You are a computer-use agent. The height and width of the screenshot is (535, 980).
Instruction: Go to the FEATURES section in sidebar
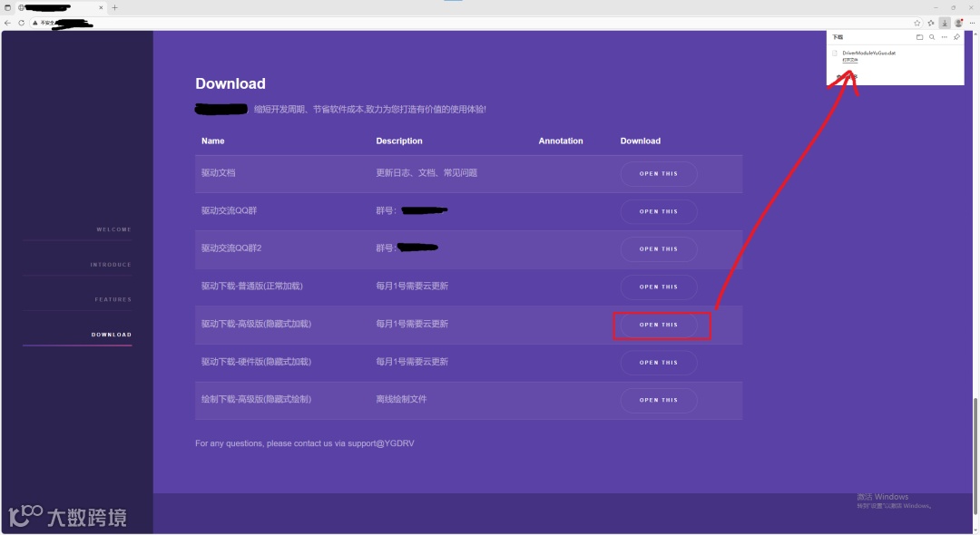coord(113,299)
